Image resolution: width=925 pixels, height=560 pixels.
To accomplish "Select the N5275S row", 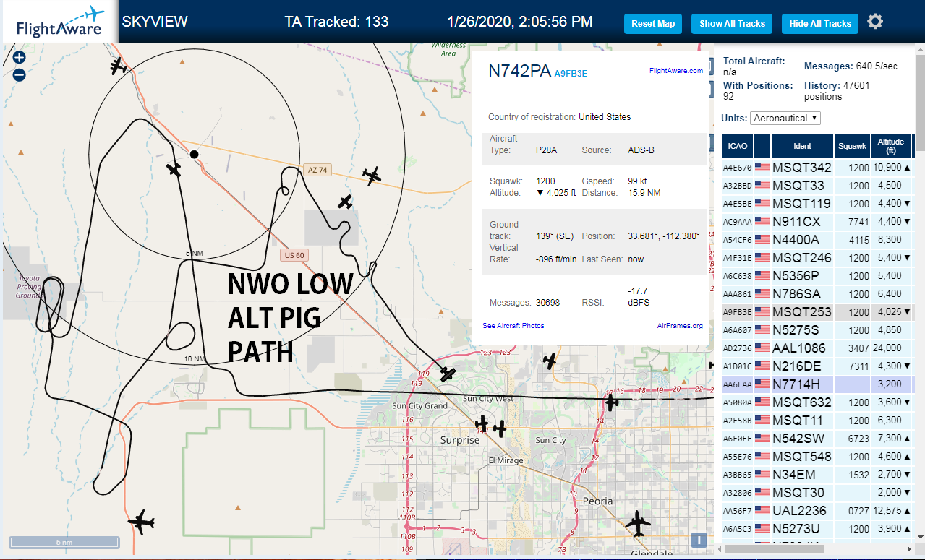I will pyautogui.click(x=817, y=330).
